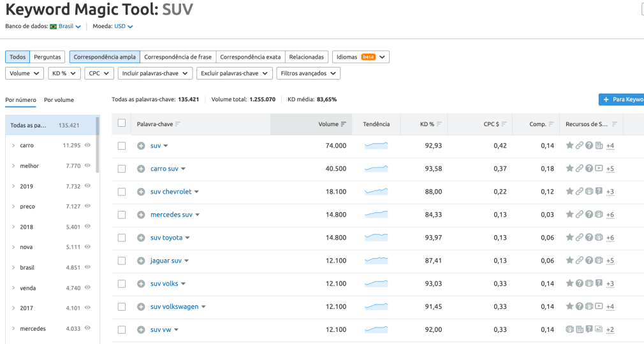Select the Todos tab
This screenshot has height=344, width=644.
coord(18,57)
